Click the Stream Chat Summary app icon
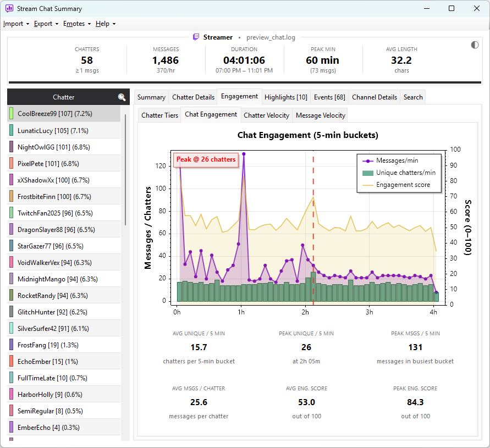Image resolution: width=490 pixels, height=448 pixels. pyautogui.click(x=9, y=8)
